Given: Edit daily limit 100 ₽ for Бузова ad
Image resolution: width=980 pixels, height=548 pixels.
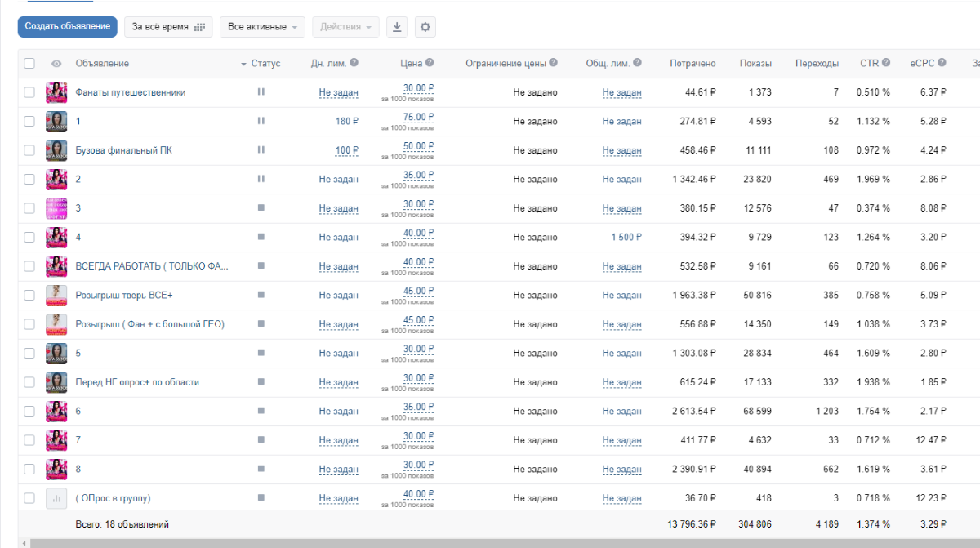Looking at the screenshot, I should [x=347, y=150].
